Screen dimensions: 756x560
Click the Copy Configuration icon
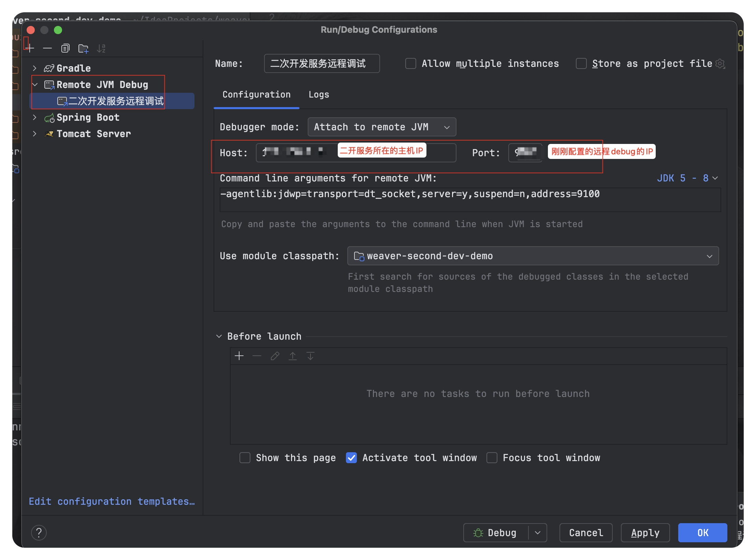tap(65, 48)
